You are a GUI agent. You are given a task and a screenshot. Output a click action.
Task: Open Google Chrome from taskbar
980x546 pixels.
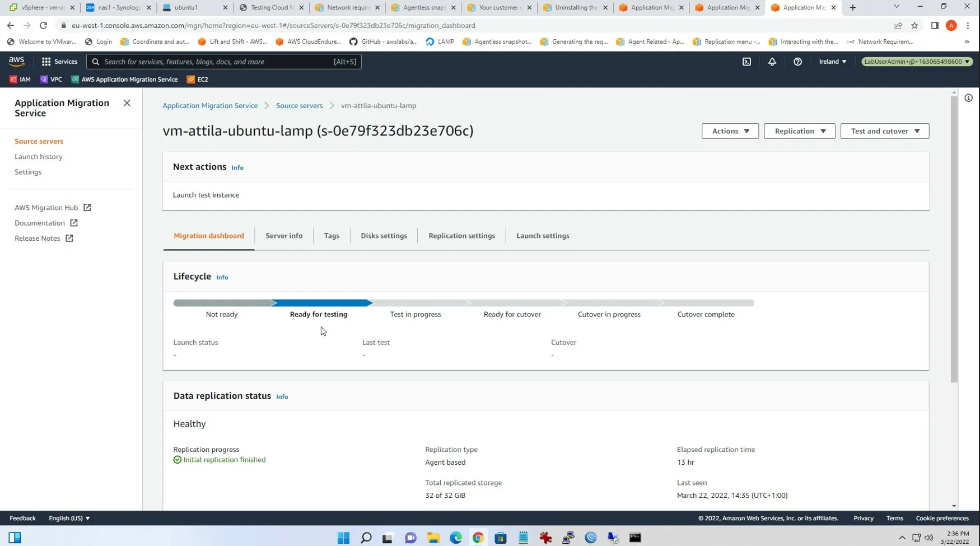coord(478,538)
